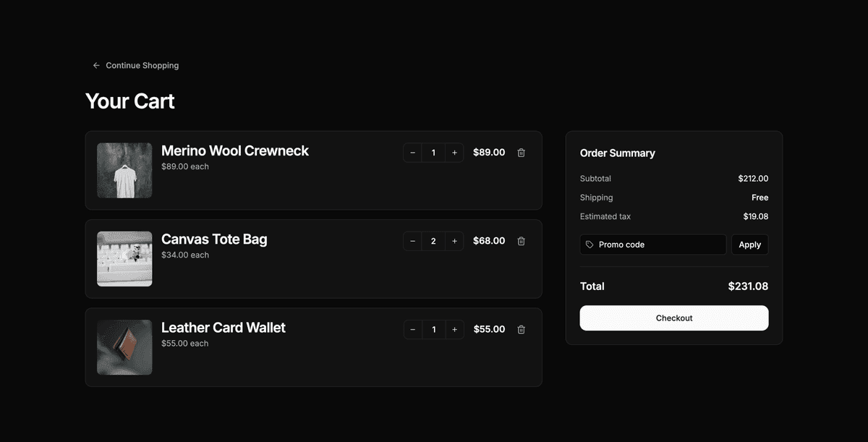Click the back arrow near Continue Shopping

95,65
